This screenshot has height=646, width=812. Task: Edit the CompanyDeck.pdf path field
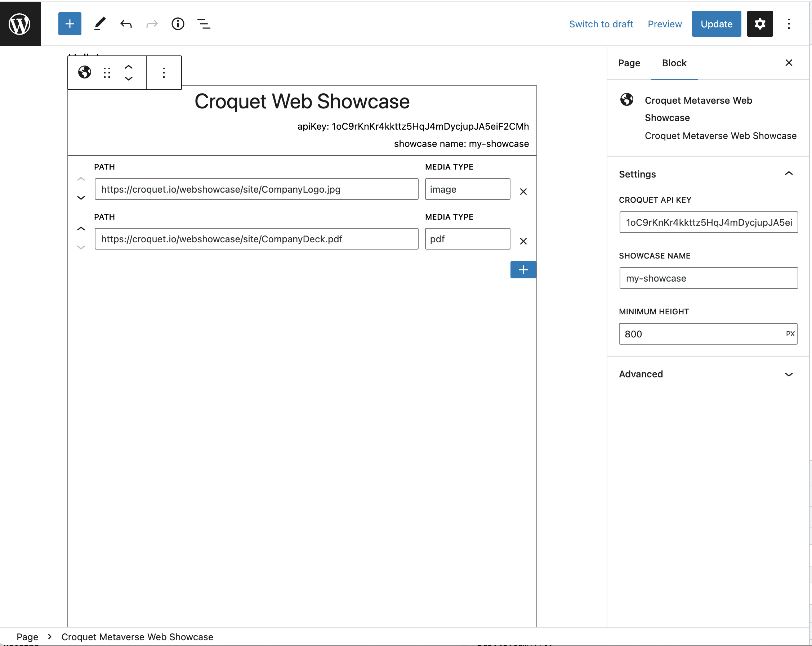(256, 239)
